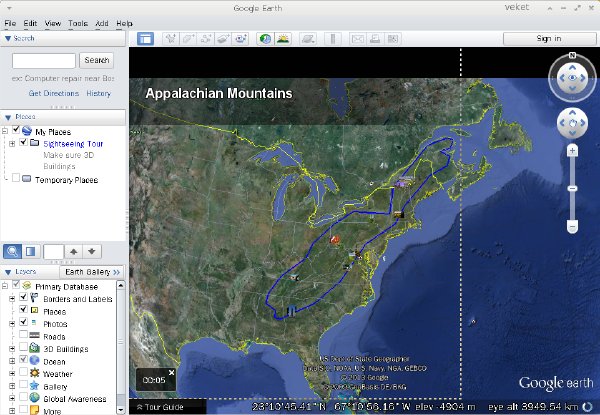Open the Earth Gallery button
600x415 pixels.
(x=92, y=272)
